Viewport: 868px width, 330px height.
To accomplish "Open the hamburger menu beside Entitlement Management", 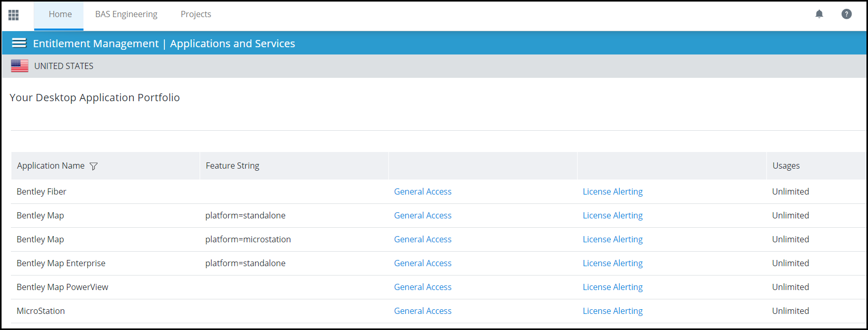I will pos(19,43).
